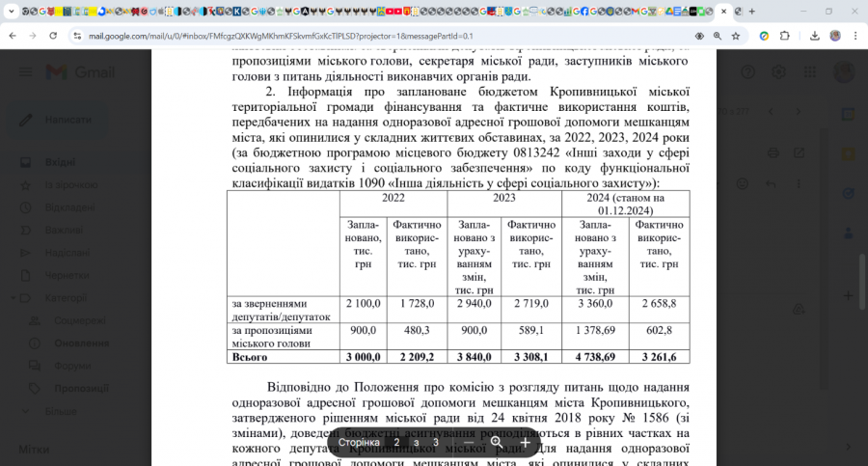Hide the side panel chevron
The image size is (868, 466).
point(848,447)
